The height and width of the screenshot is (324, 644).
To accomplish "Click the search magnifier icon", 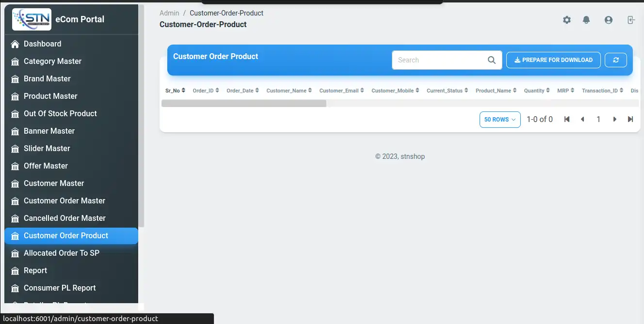I will [x=491, y=60].
